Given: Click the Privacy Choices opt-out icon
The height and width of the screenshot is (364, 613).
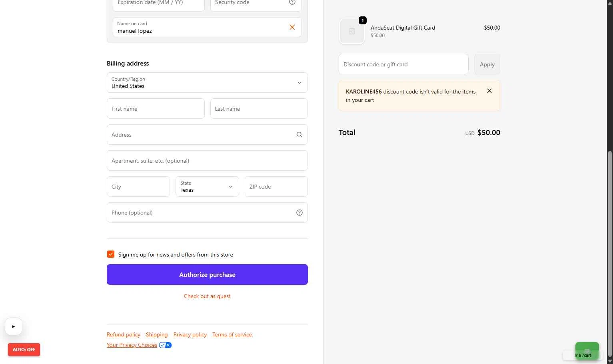Looking at the screenshot, I should [165, 345].
